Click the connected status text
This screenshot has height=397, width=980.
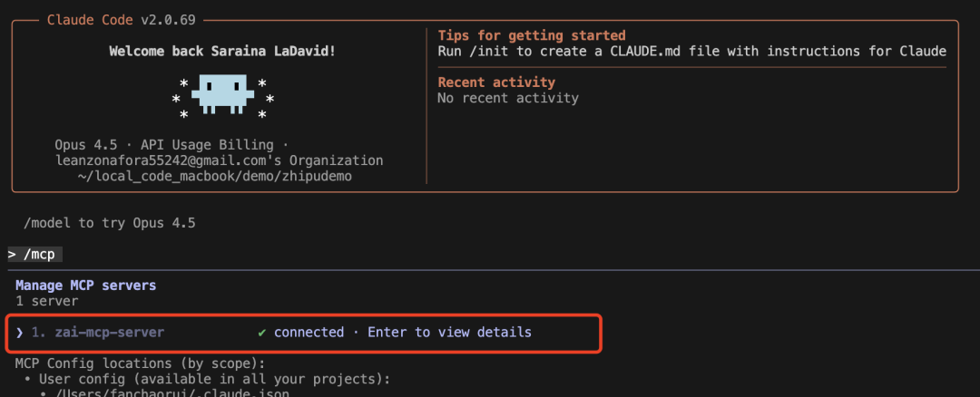(309, 333)
